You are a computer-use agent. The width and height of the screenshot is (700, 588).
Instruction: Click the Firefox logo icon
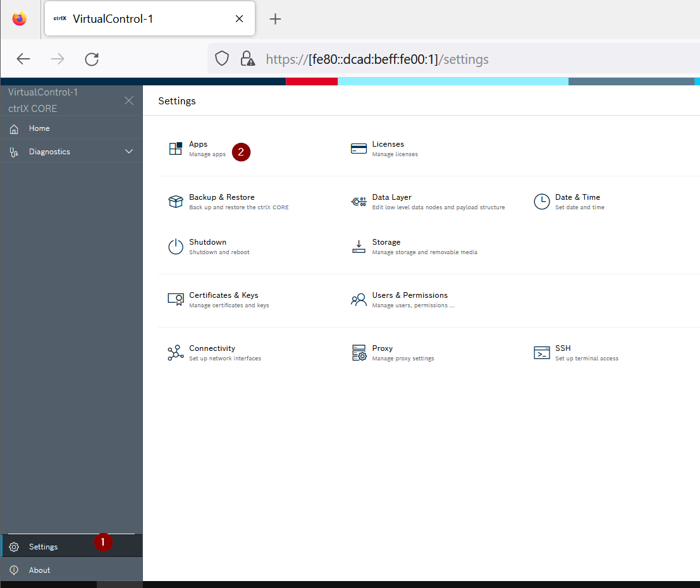[x=19, y=19]
